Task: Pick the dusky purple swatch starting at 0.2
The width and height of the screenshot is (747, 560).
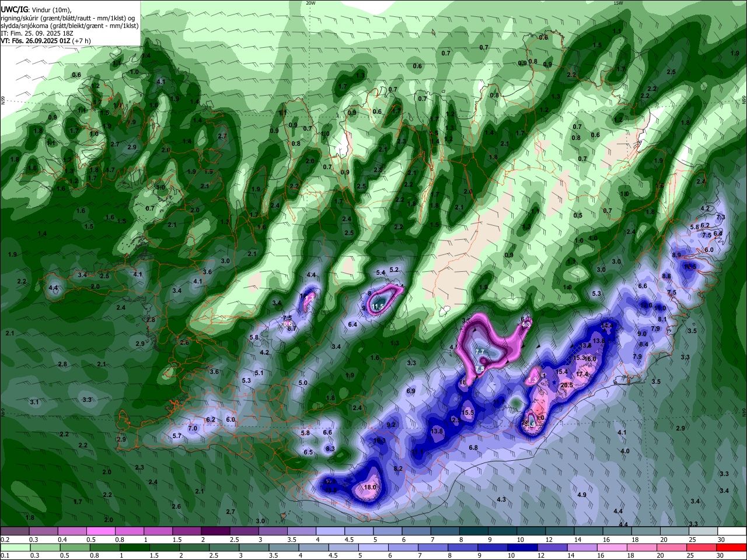Action: 15,531
